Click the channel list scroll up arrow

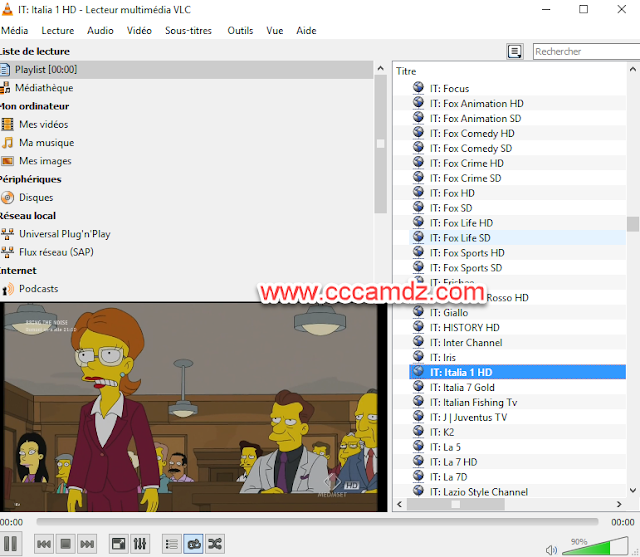click(x=633, y=69)
